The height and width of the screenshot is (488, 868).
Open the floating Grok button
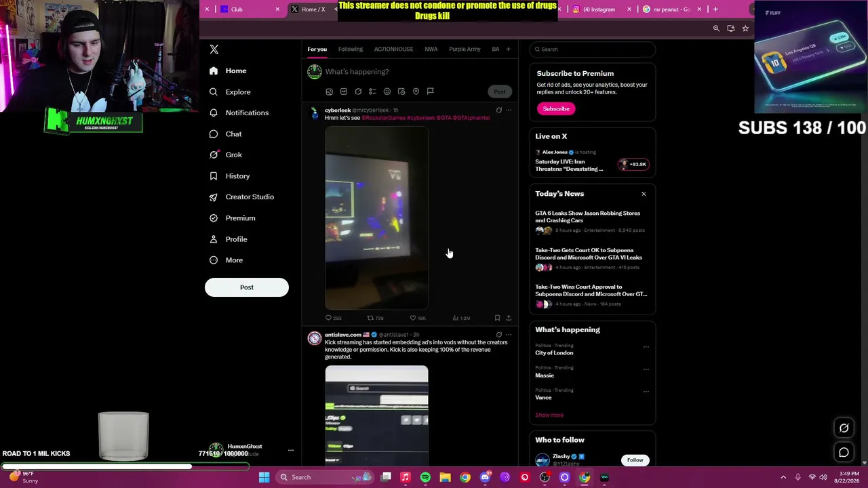coord(844,428)
